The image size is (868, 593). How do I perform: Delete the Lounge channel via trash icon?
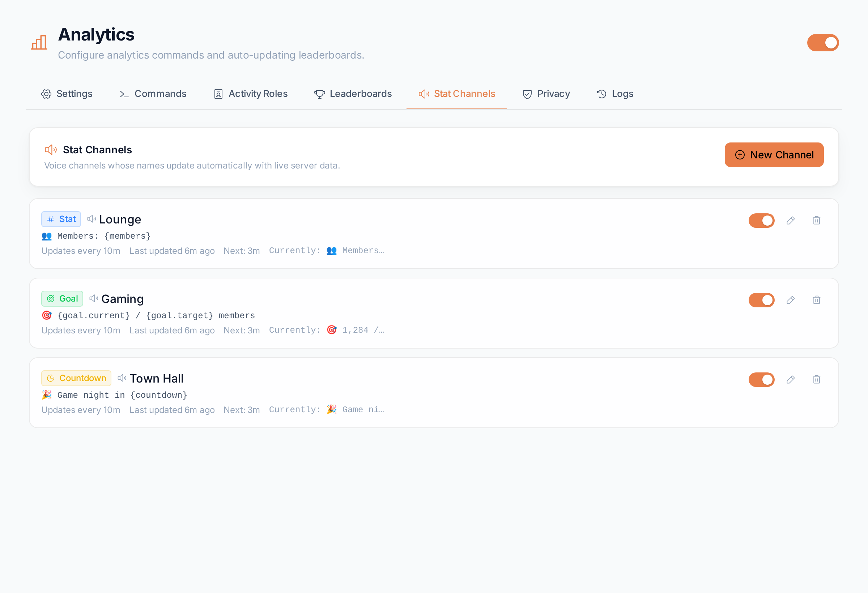pos(816,220)
